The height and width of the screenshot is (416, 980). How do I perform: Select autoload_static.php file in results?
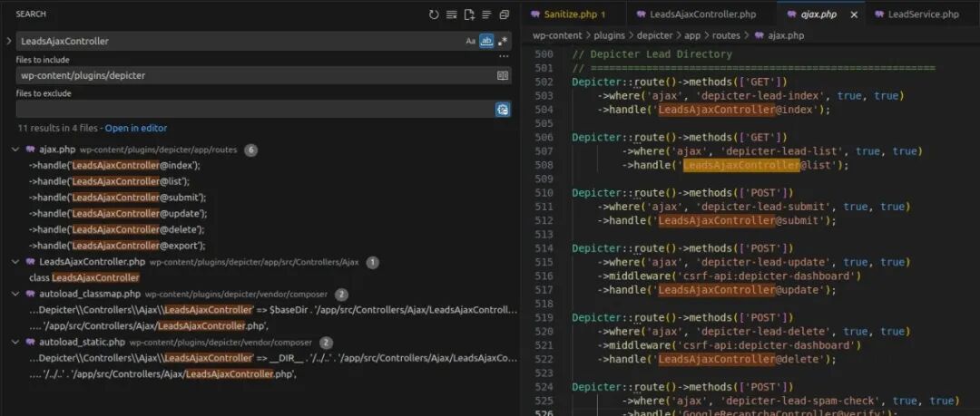(x=82, y=343)
